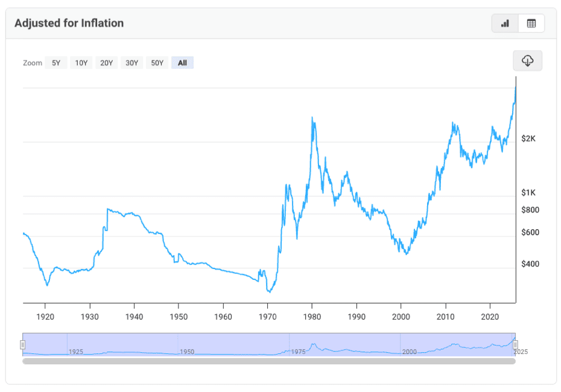Click the Adjusted for Inflation title
The width and height of the screenshot is (561, 392).
(69, 24)
